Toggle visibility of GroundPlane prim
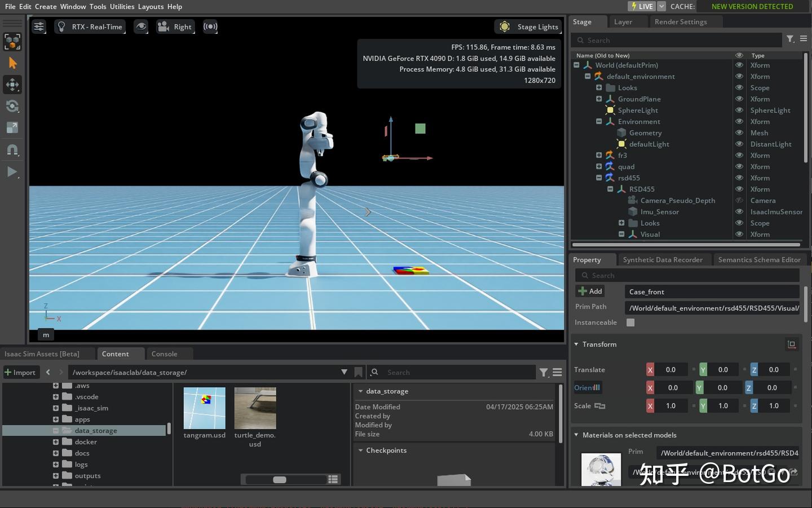Image resolution: width=812 pixels, height=508 pixels. point(739,99)
